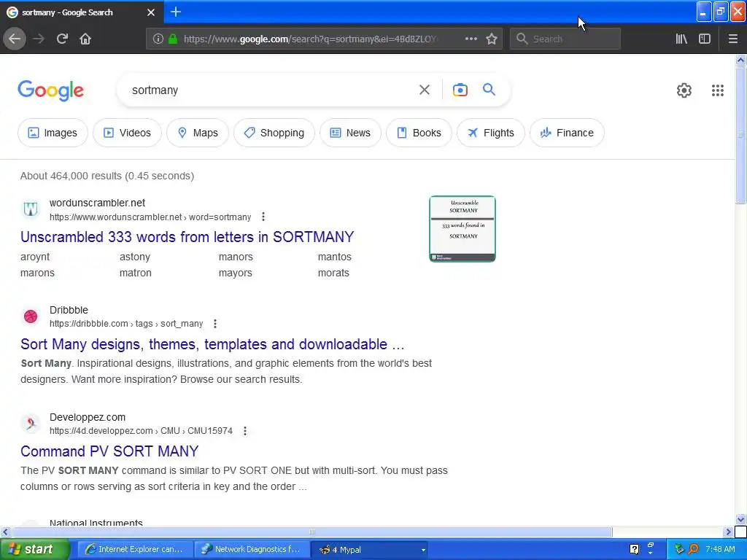The height and width of the screenshot is (560, 747).
Task: Click the word 'mayors' in results
Action: 236,273
